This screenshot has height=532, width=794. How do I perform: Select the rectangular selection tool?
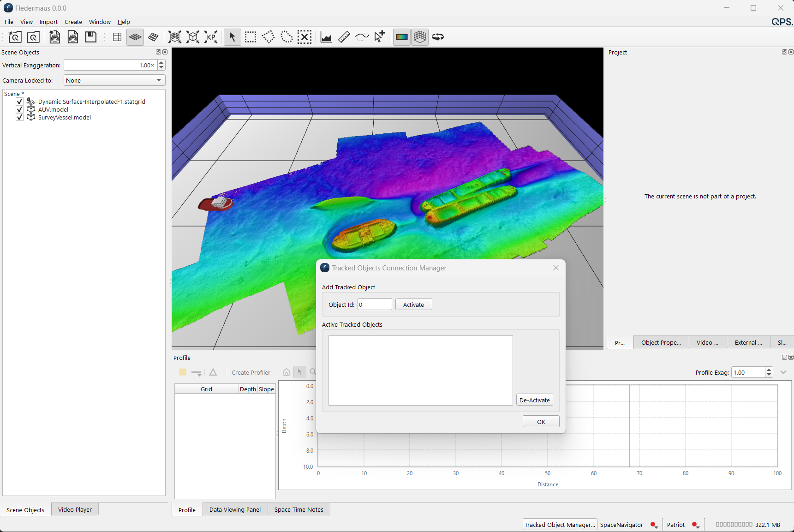click(x=251, y=37)
